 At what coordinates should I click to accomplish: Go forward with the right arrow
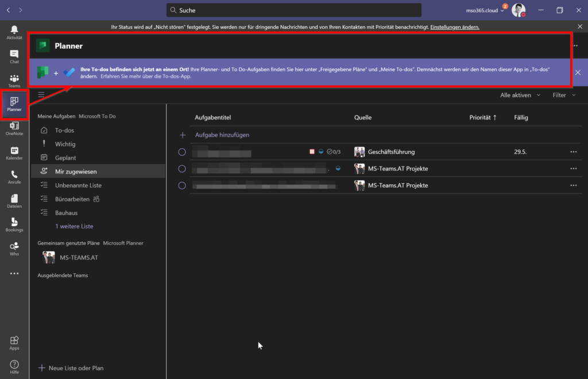coord(21,10)
